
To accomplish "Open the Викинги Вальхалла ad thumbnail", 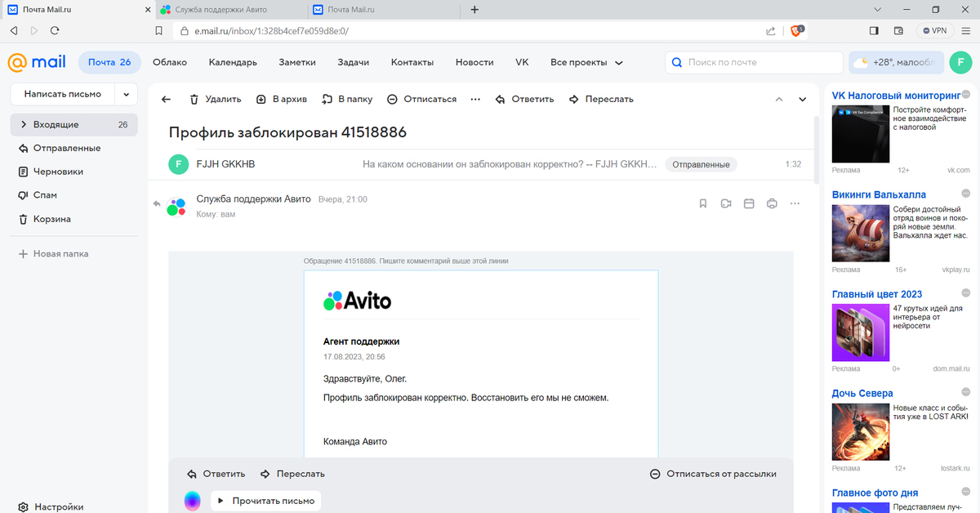I will [860, 232].
